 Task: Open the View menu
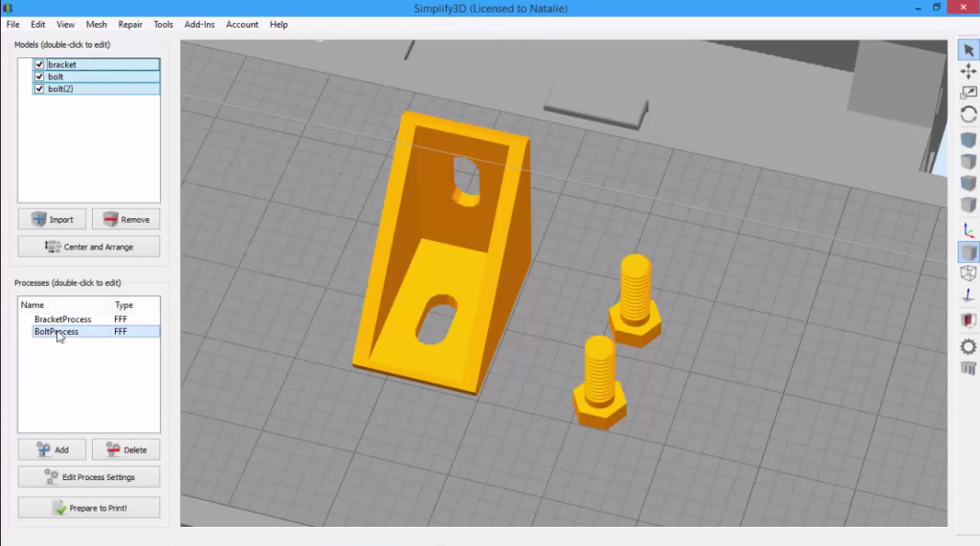[x=66, y=24]
